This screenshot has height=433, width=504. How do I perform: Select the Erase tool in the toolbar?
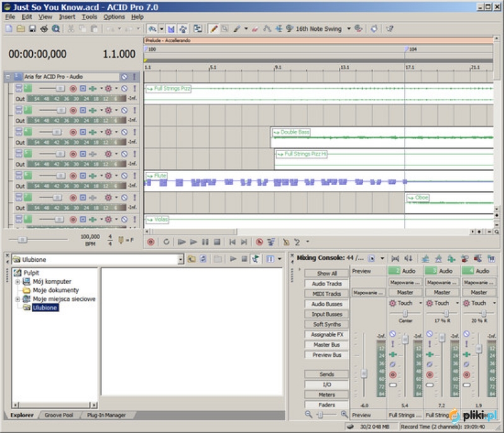coord(255,28)
